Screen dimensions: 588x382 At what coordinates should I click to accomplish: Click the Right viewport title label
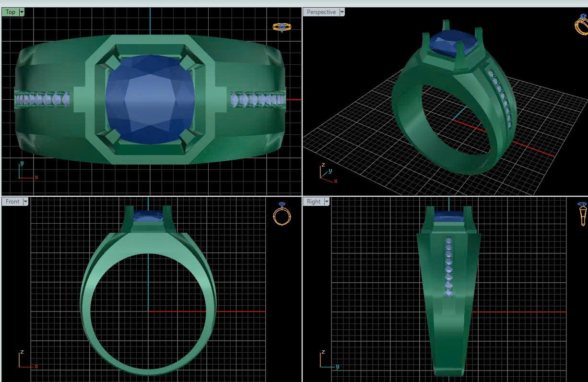pos(314,202)
